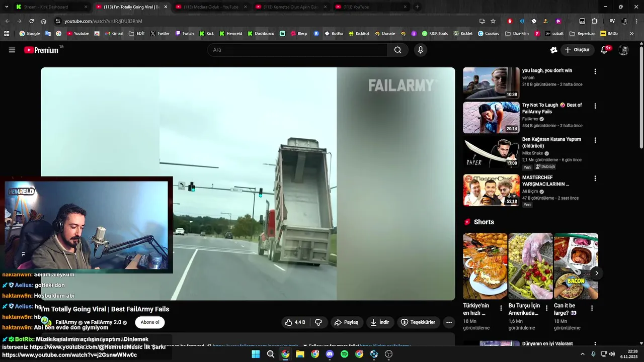Start voice search with the microphone icon
This screenshot has height=362, width=644.
coord(421,50)
